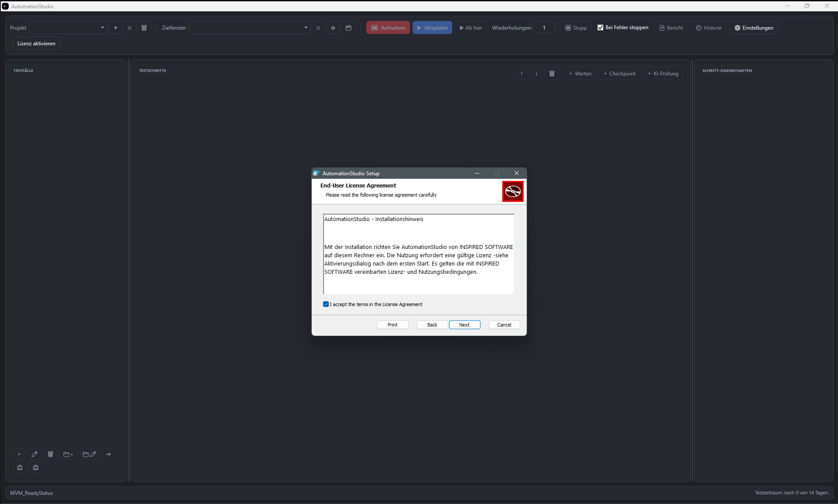The height and width of the screenshot is (504, 838).
Task: Click the export upload icon in Testfälle panel
Action: 20,467
